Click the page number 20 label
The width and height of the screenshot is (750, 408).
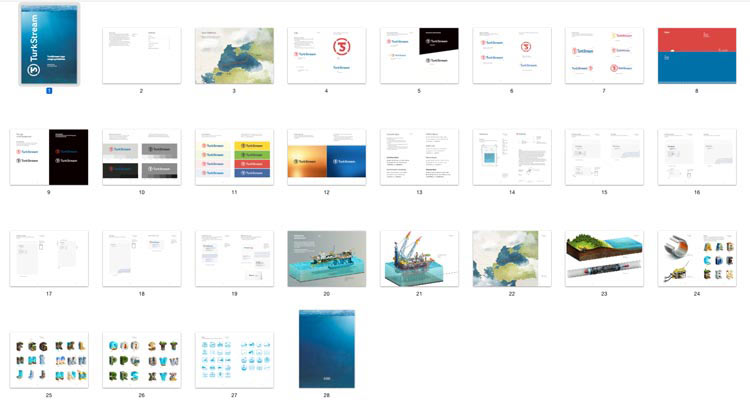pos(327,294)
